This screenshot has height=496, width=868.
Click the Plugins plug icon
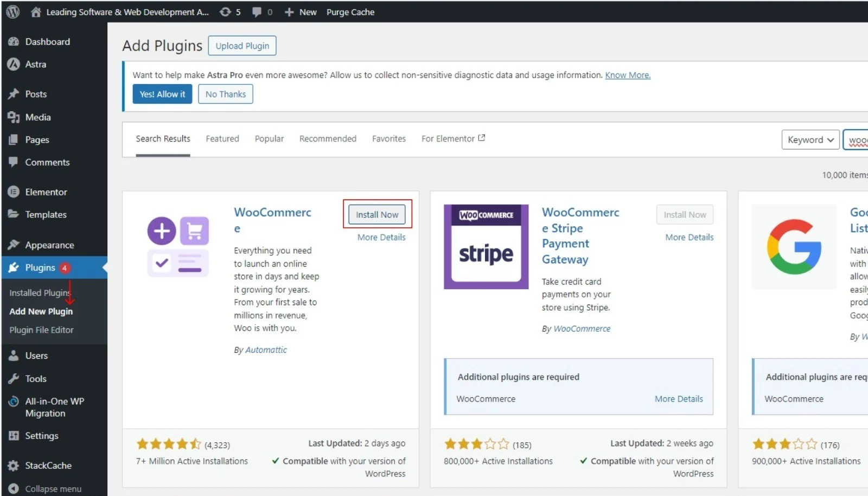pyautogui.click(x=14, y=268)
